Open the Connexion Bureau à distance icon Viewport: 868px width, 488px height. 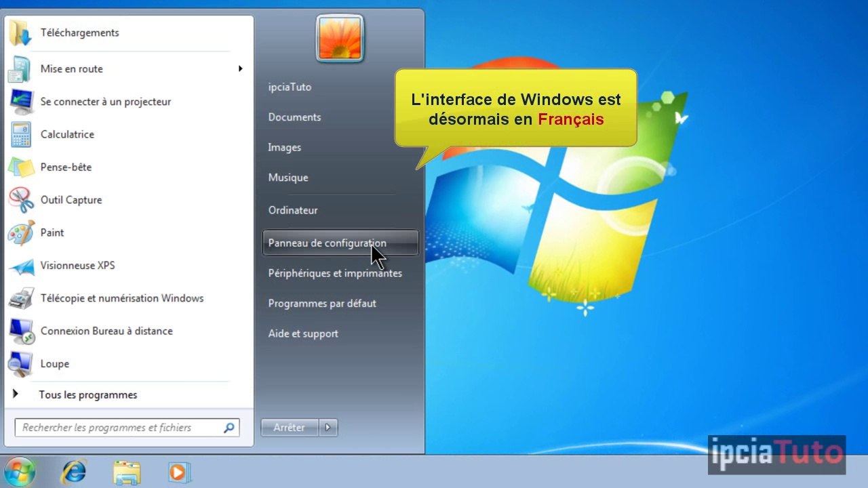20,331
